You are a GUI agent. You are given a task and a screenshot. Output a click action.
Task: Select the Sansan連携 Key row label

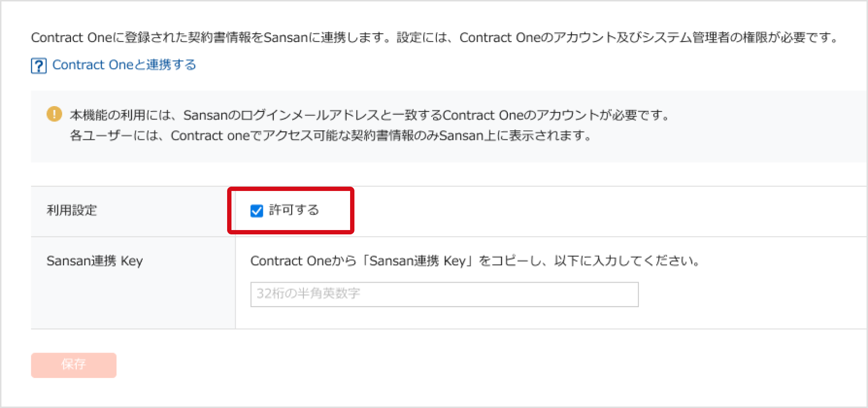[95, 260]
